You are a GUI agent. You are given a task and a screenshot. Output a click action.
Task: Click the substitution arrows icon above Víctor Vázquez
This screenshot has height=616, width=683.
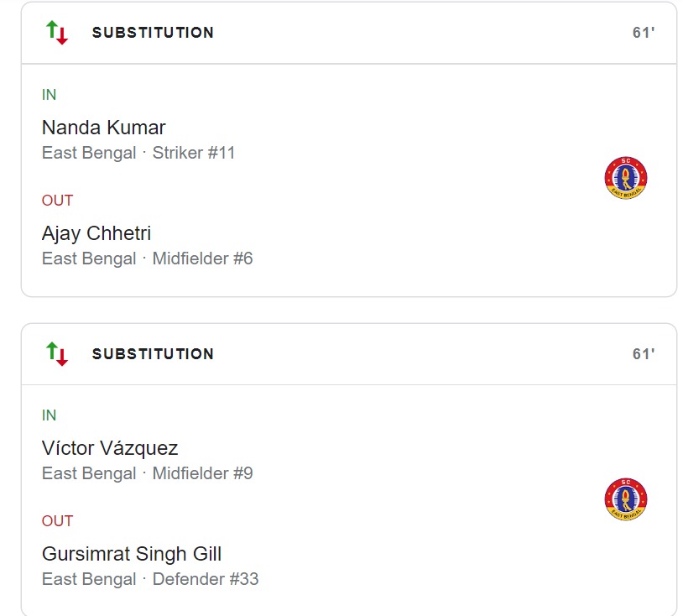pos(57,353)
